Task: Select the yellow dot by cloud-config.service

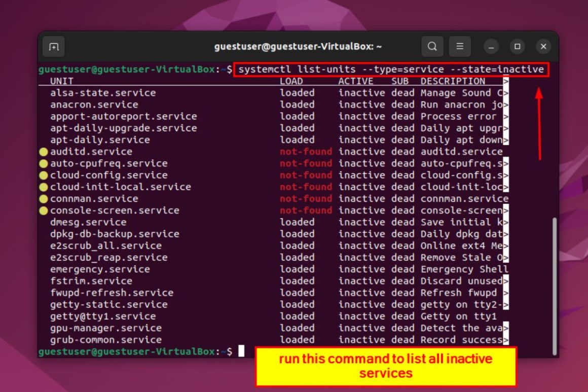Action: click(44, 175)
